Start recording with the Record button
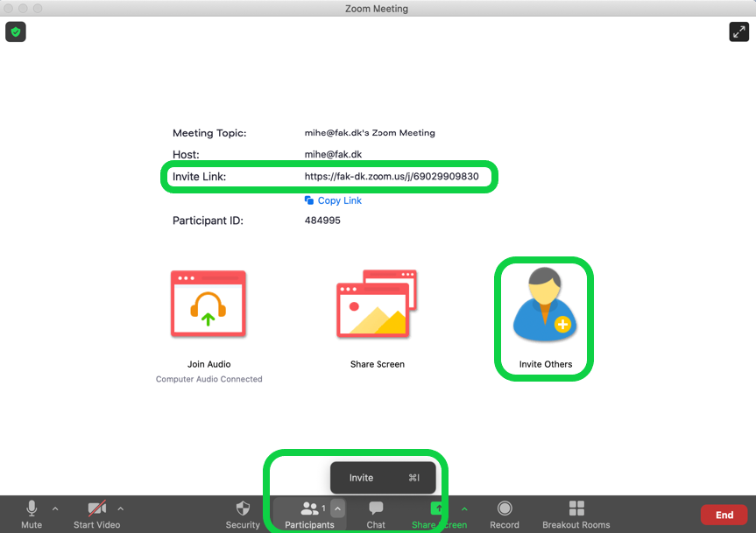756x533 pixels. [x=505, y=515]
